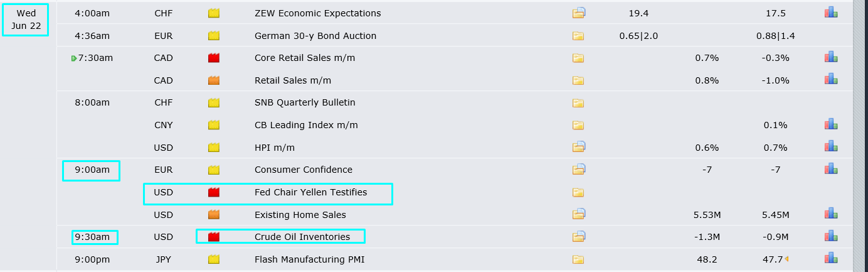Screen dimensions: 868x272
Task: Show graph for Existing Home Sales
Action: (x=831, y=215)
